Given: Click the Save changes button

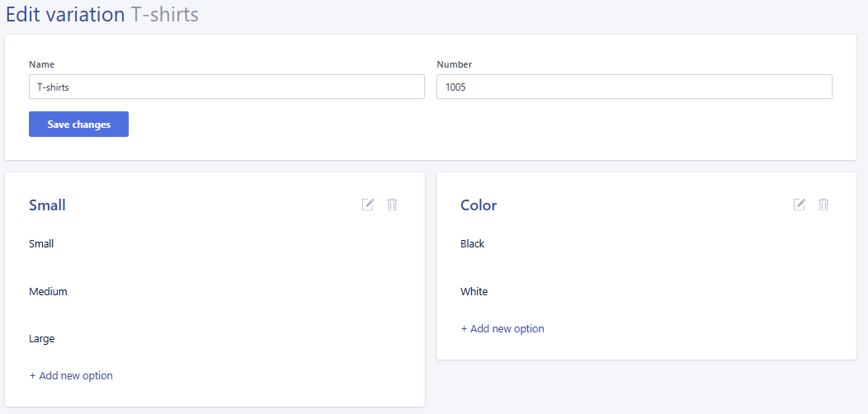Looking at the screenshot, I should pos(78,124).
